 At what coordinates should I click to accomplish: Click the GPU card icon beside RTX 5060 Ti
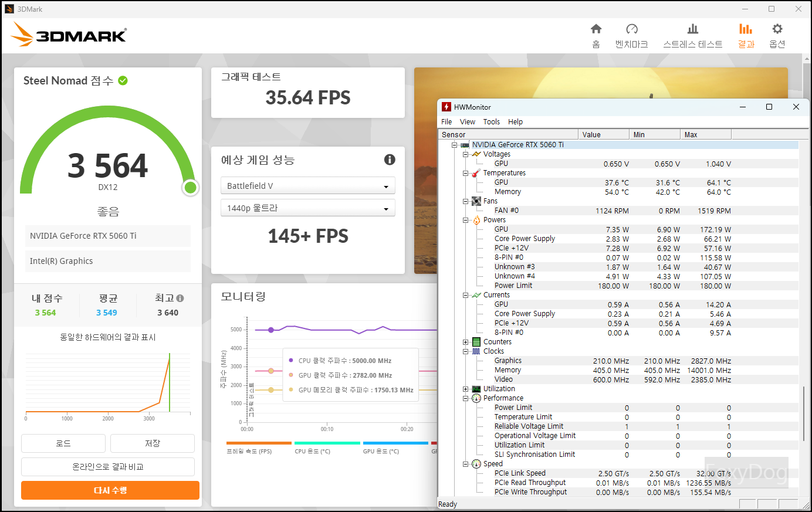465,145
